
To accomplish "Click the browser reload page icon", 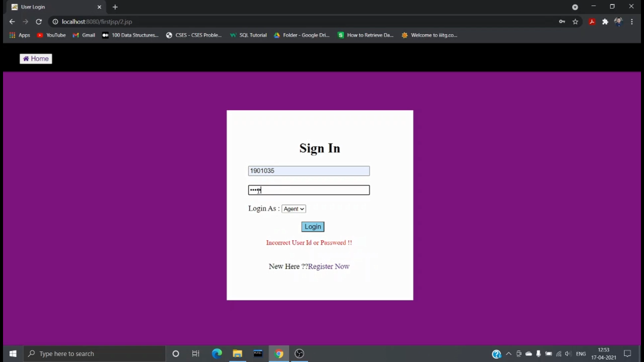I will click(39, 22).
